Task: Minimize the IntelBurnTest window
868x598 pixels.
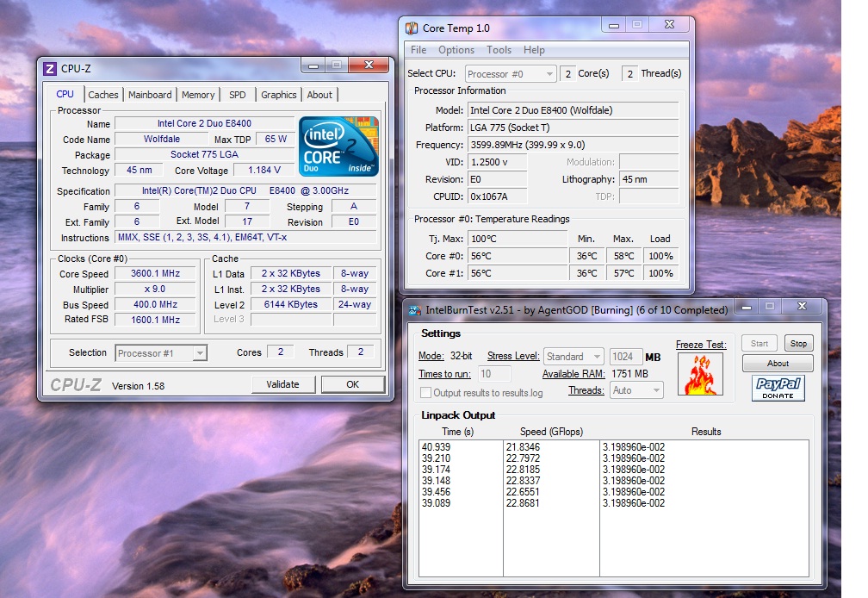Action: tap(747, 306)
